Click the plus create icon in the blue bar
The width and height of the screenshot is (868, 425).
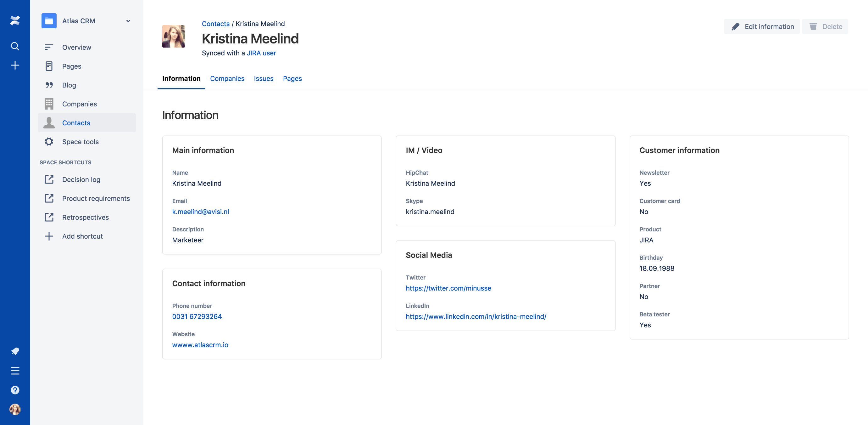[x=15, y=65]
